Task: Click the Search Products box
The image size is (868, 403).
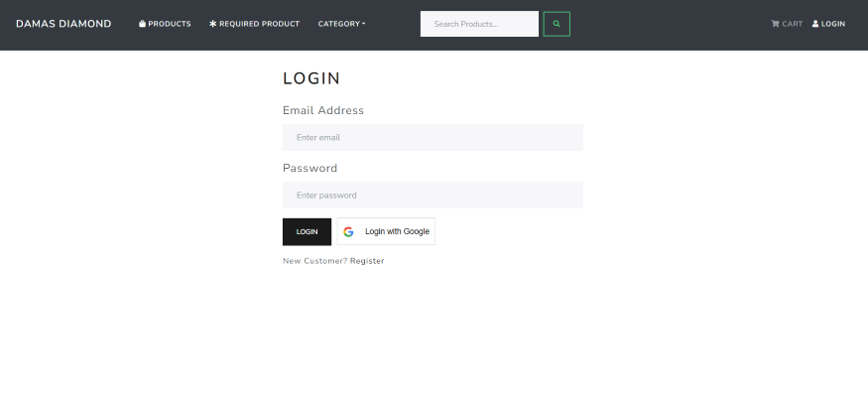Action: [x=479, y=24]
